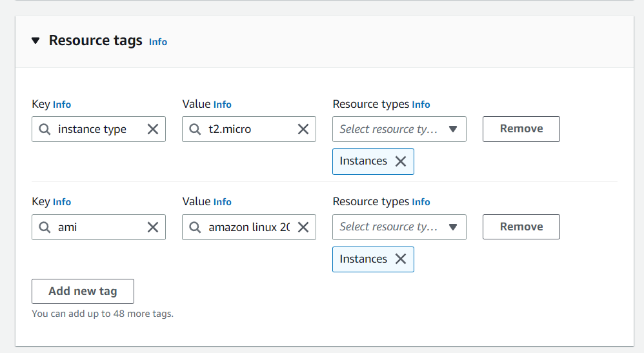Open Info link beside first Resource types label
Image resolution: width=644 pixels, height=353 pixels.
coord(421,105)
